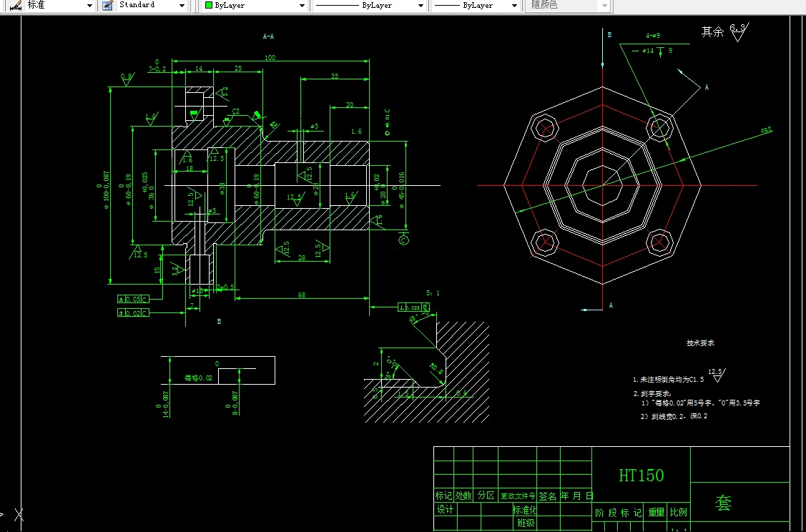Viewport: 806px width, 532px height.
Task: Click the greyed plot style 随颜色 dropdown
Action: tap(568, 5)
